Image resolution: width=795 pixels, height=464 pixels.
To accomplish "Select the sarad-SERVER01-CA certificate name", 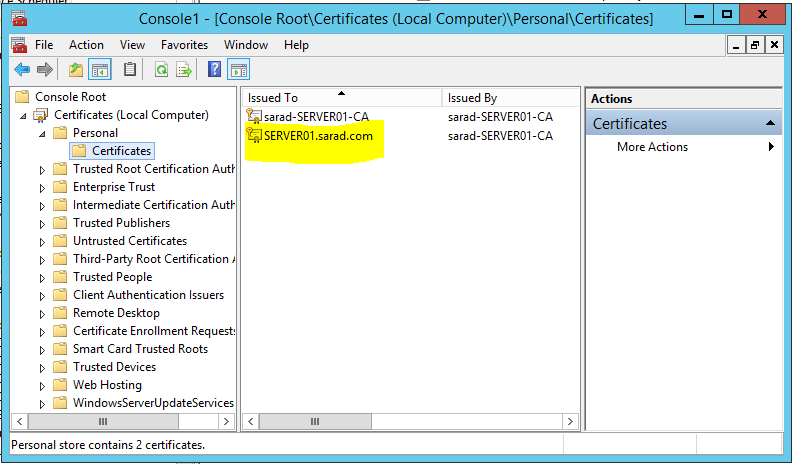I will click(316, 116).
